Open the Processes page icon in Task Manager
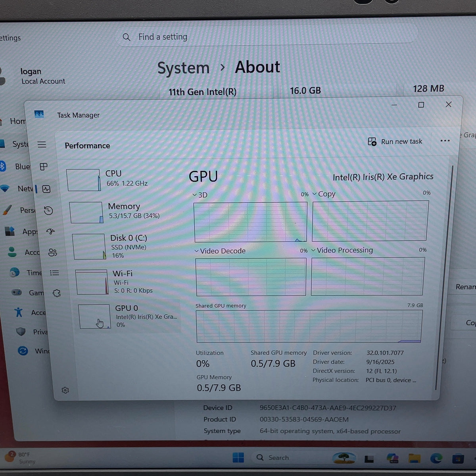476x476 pixels. tap(44, 167)
